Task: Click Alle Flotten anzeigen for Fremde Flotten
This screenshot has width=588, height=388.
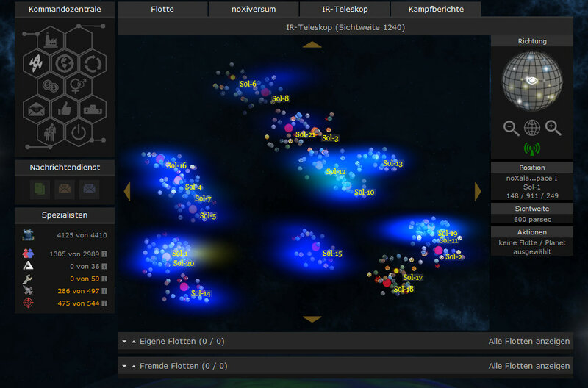Action: point(528,366)
